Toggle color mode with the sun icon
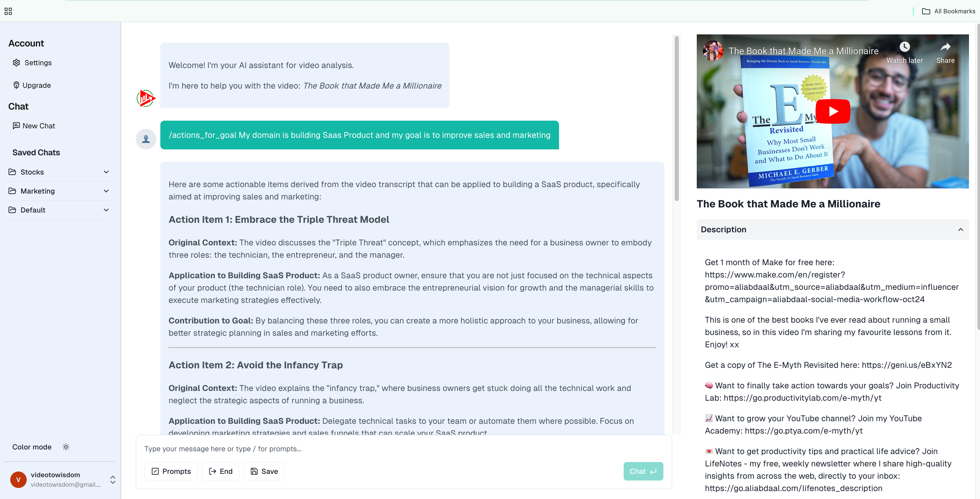 [x=66, y=447]
